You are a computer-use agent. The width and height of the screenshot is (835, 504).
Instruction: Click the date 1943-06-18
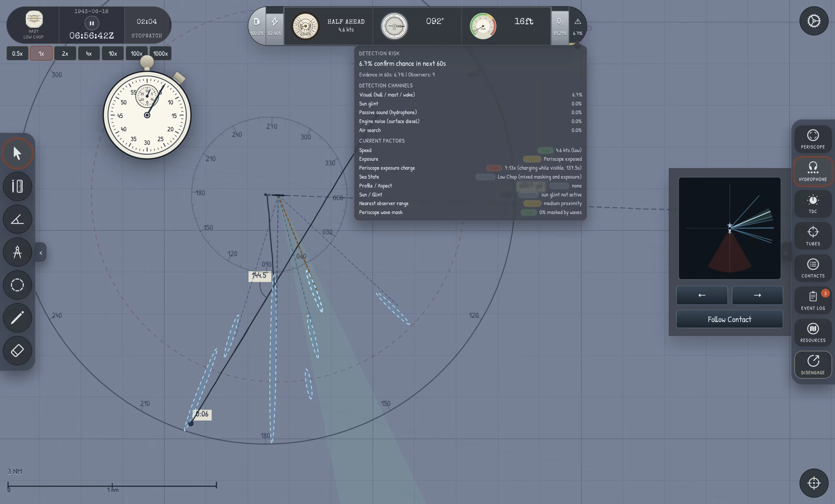[x=92, y=11]
